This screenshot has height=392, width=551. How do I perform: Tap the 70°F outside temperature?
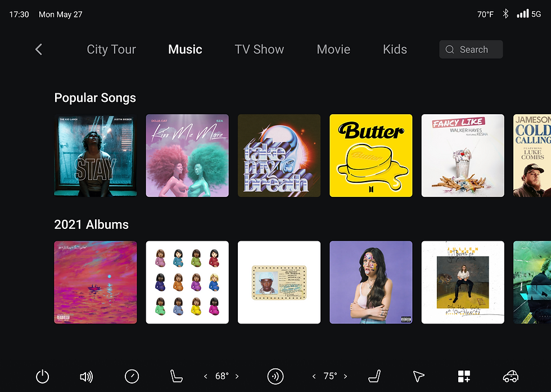tap(485, 15)
